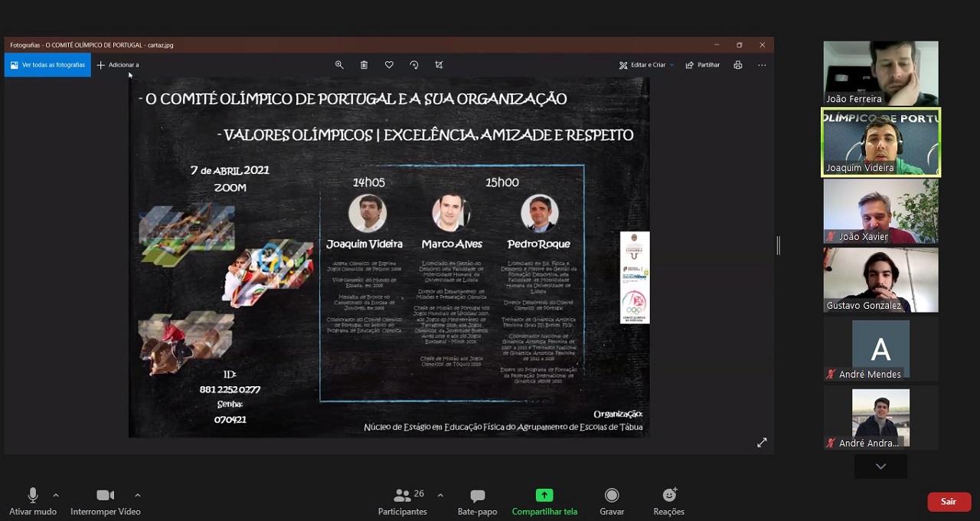Select André Mendes participant tile
Image resolution: width=980 pixels, height=521 pixels.
880,349
